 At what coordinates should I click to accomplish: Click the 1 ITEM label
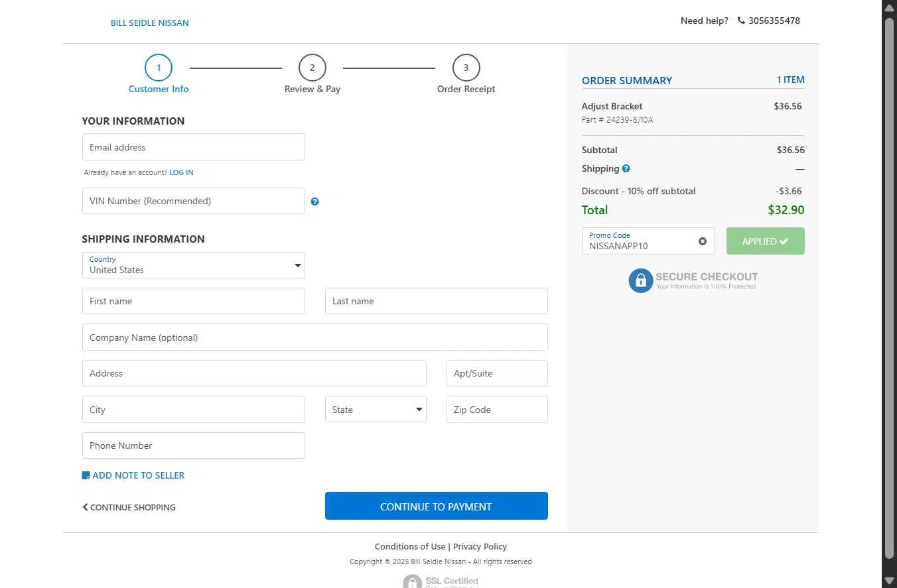click(791, 80)
